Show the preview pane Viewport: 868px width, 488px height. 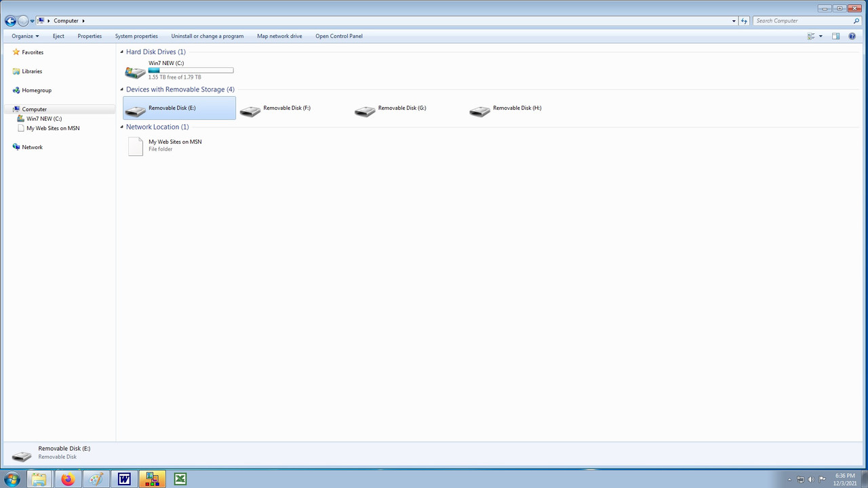click(x=835, y=36)
